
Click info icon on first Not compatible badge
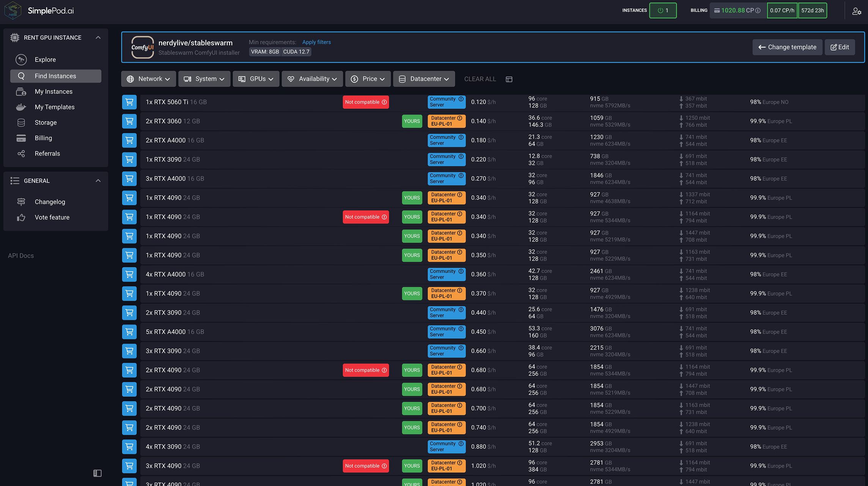tap(384, 102)
